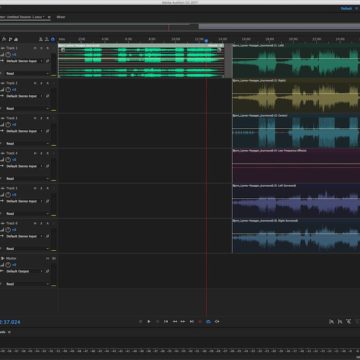Select the yellow clip on Track 2
Image resolution: width=360 pixels, height=360 pixels.
296,96
